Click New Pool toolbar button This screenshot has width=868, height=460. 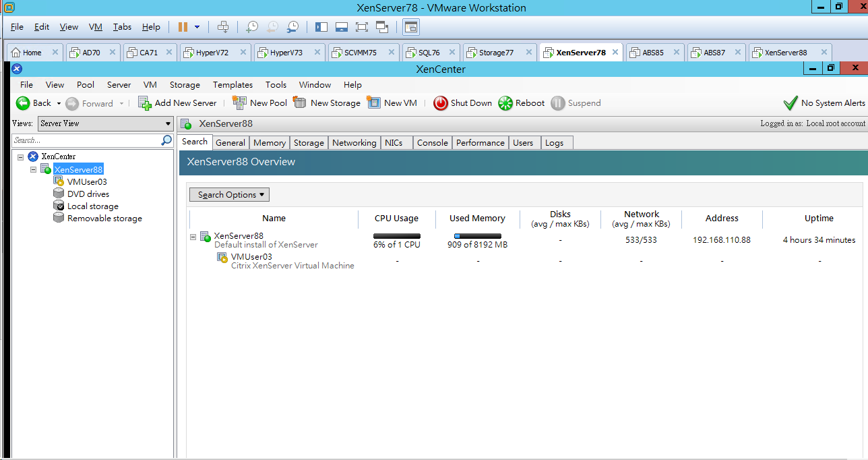pos(259,103)
